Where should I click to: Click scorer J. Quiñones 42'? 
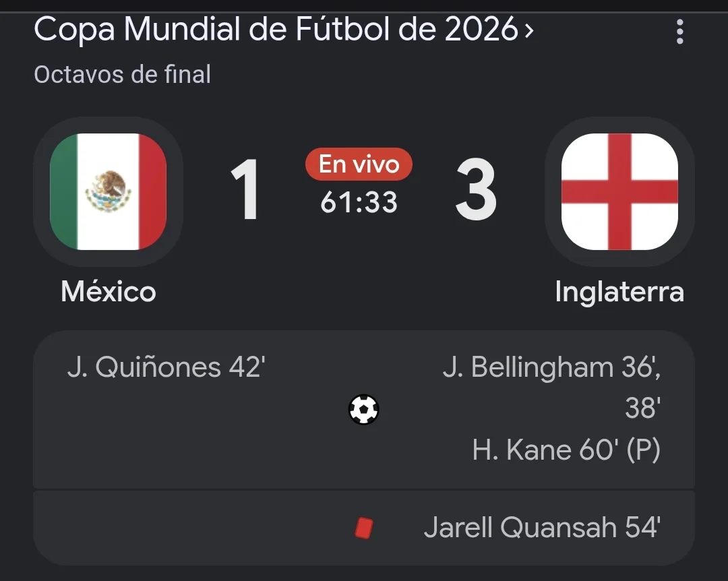[x=166, y=367]
